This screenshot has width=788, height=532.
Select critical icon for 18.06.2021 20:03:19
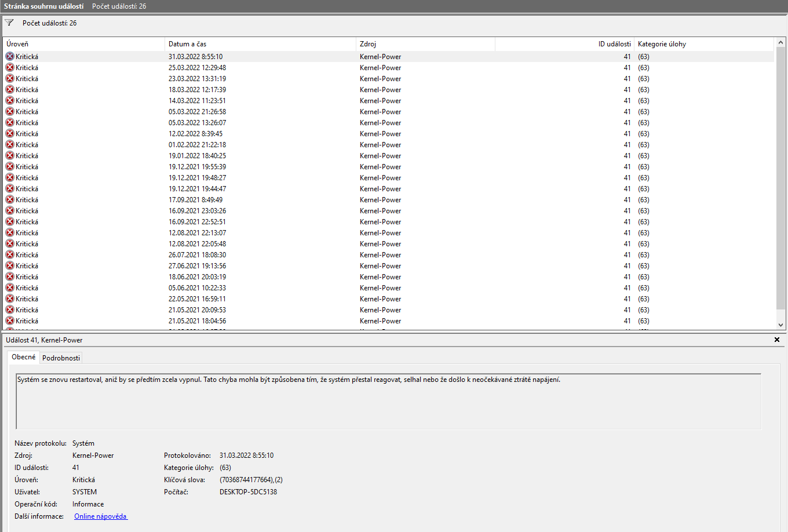(x=10, y=276)
